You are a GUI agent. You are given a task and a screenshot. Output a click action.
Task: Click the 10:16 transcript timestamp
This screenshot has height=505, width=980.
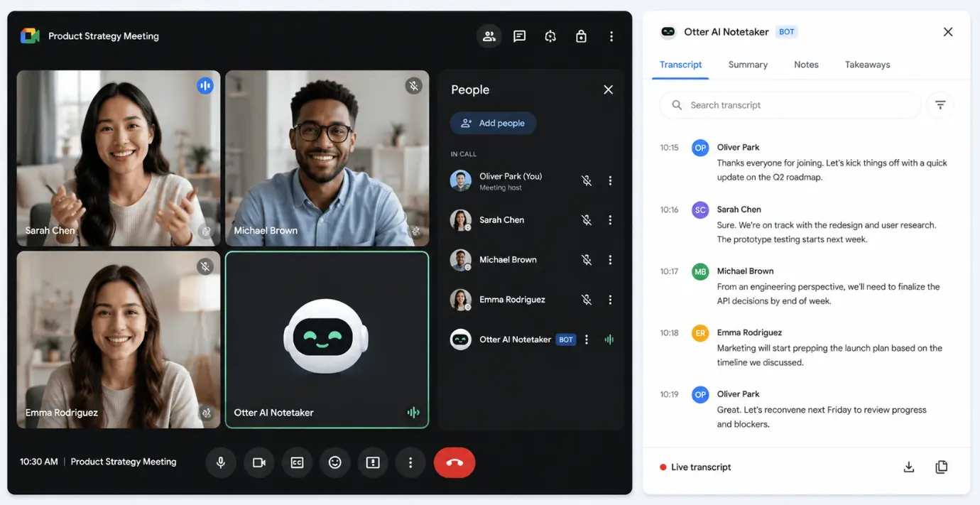669,210
